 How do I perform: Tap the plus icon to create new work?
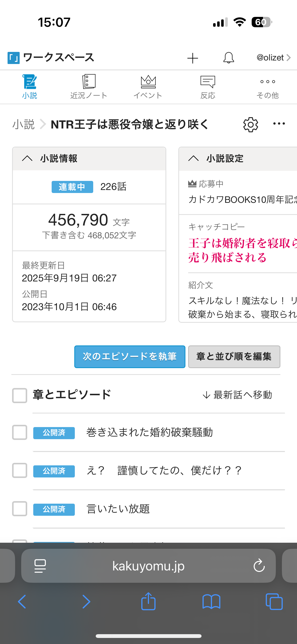[193, 58]
